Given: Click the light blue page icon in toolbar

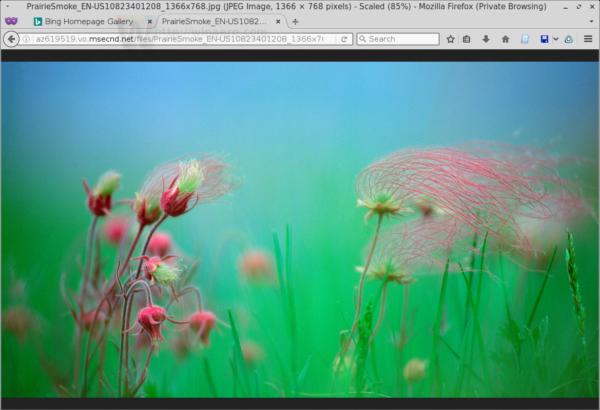Looking at the screenshot, I should tap(525, 39).
